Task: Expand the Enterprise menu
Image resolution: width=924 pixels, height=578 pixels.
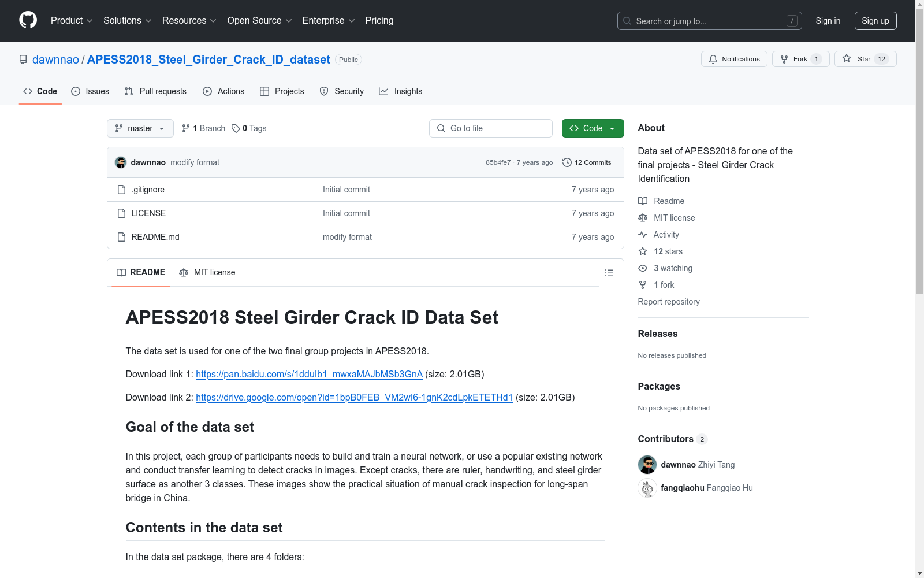Action: pos(329,21)
